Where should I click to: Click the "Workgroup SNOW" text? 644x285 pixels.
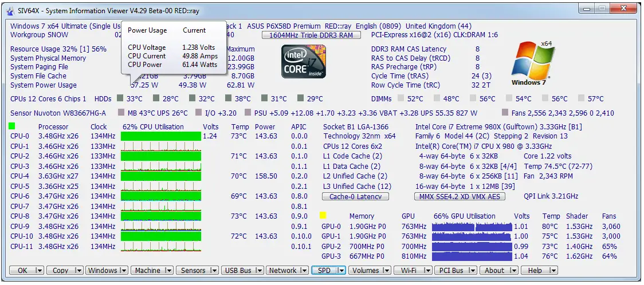(x=40, y=35)
